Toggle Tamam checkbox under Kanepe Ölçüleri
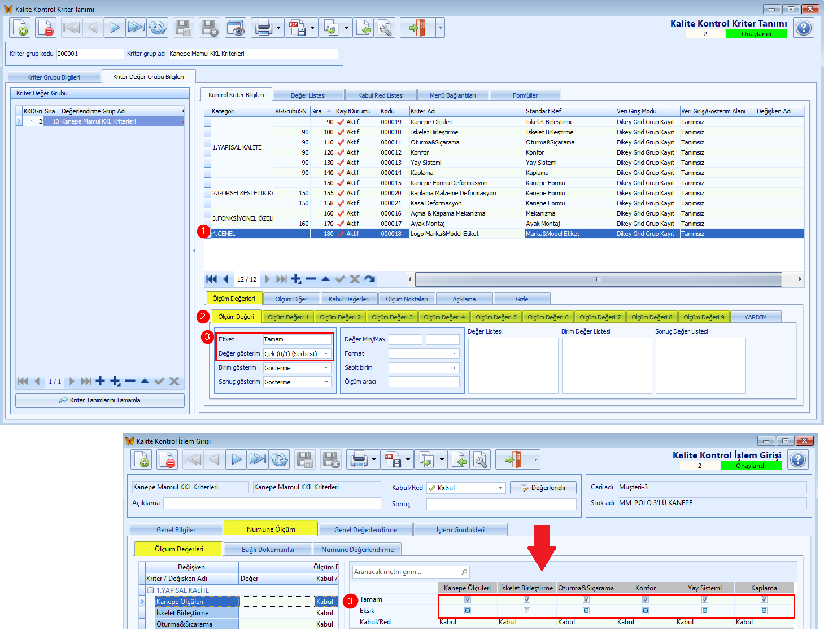Viewport: 824px width, 644px height. coord(468,599)
